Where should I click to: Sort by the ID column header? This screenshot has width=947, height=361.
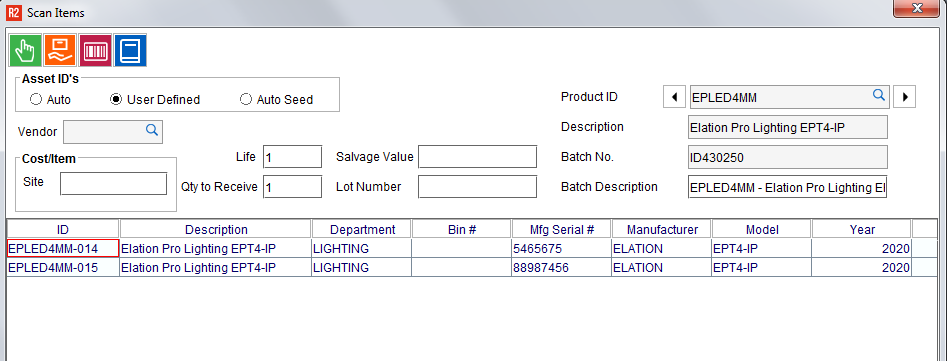[x=63, y=229]
